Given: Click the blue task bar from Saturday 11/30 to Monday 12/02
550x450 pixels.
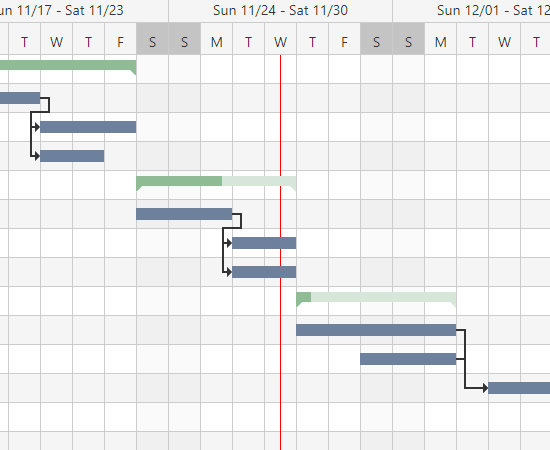Looking at the screenshot, I should click(408, 359).
